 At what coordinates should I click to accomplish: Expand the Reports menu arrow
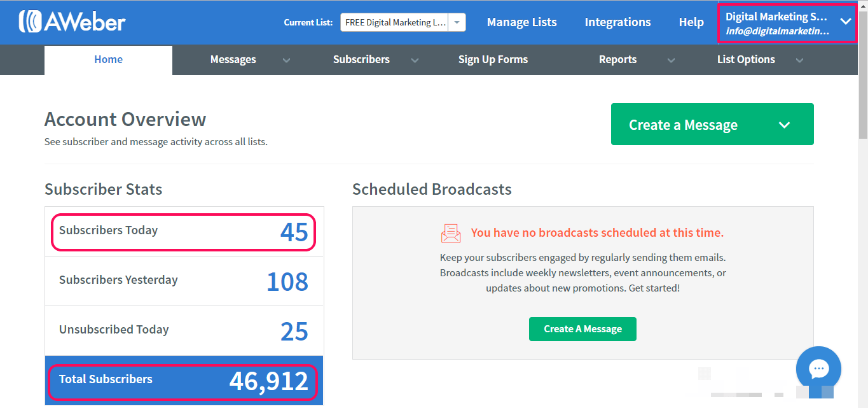click(671, 60)
